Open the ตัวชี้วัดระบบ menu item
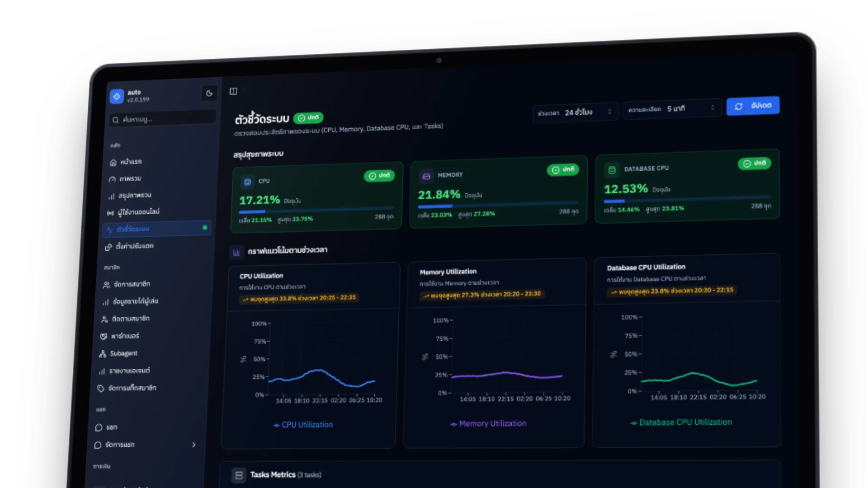This screenshot has width=868, height=488. tap(157, 229)
